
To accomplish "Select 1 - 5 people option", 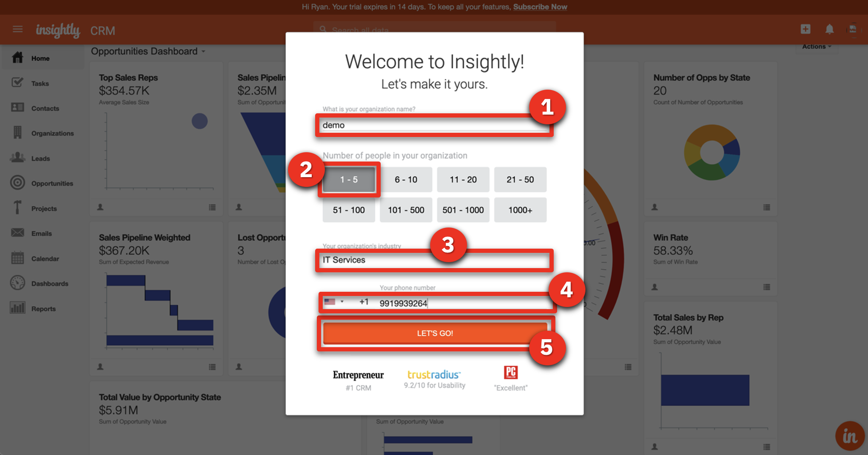I will point(349,180).
